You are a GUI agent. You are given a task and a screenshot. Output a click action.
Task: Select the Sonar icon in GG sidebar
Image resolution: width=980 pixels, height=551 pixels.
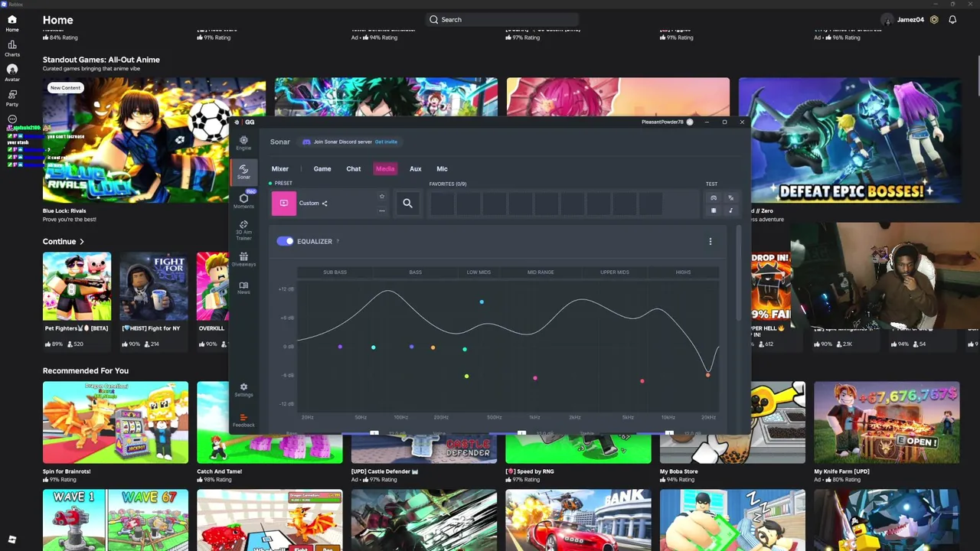[x=243, y=171]
